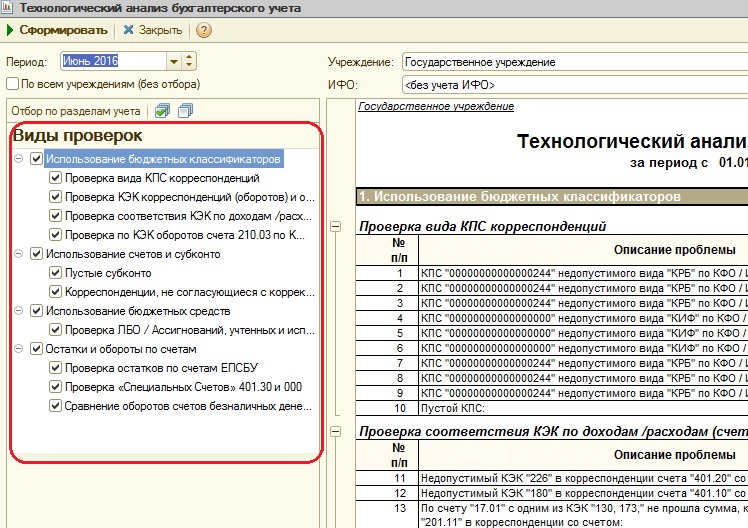The height and width of the screenshot is (528, 748).
Task: Click report row 11 Недопустимый КЭК "226"
Action: (583, 478)
